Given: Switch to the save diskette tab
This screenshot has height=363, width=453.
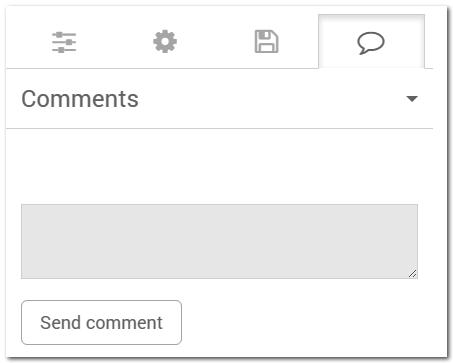Looking at the screenshot, I should pos(266,42).
